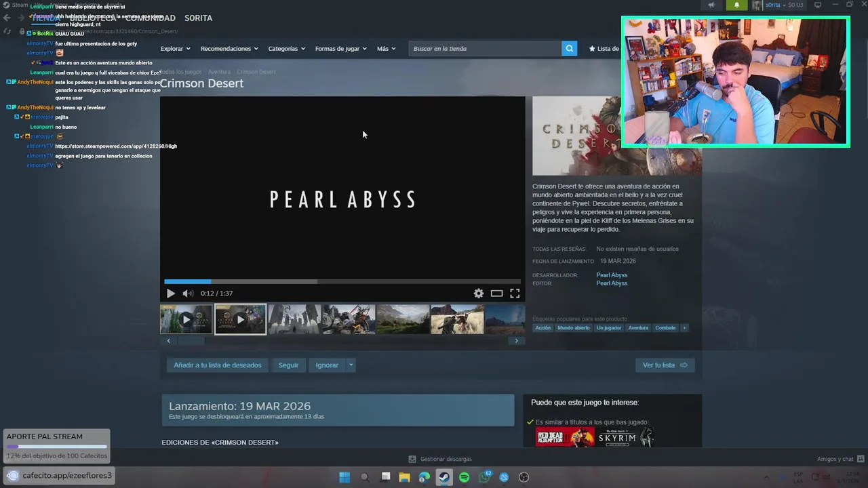Select the first trailer thumbnail
The image size is (868, 488).
(186, 319)
